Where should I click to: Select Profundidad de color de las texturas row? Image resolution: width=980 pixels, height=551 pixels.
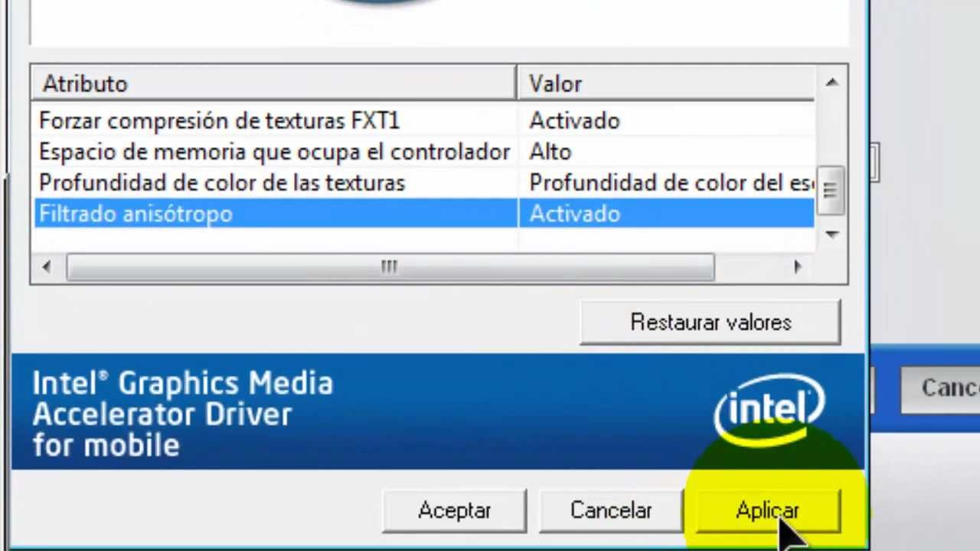[x=426, y=183]
